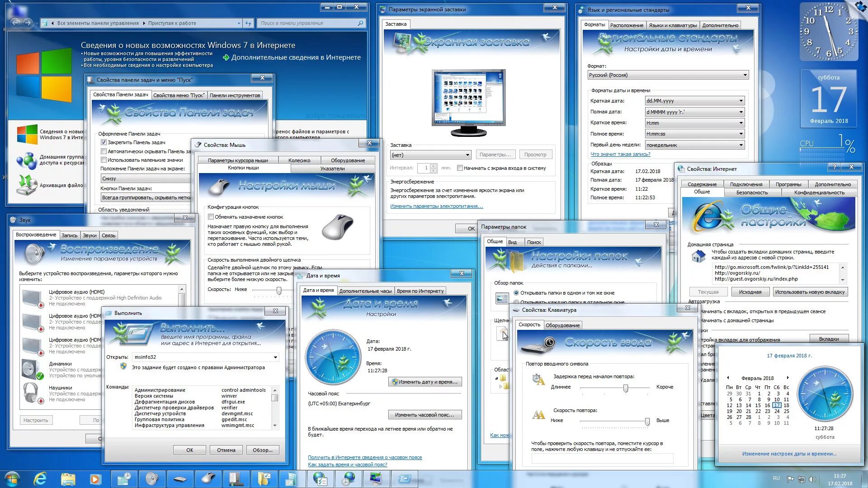Toggle 'Закрепить Панель задач' checkbox
The width and height of the screenshot is (868, 488).
coord(104,142)
